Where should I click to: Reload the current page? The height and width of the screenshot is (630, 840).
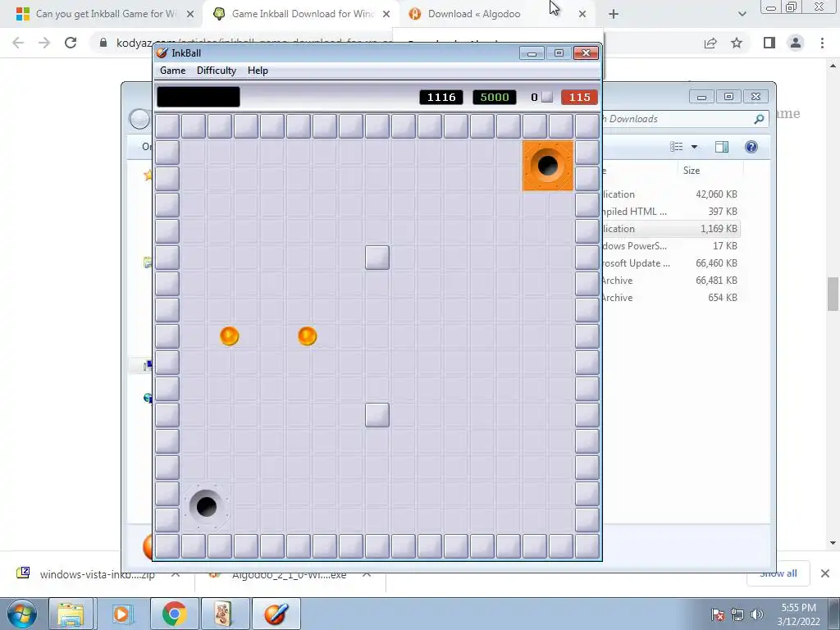[71, 43]
